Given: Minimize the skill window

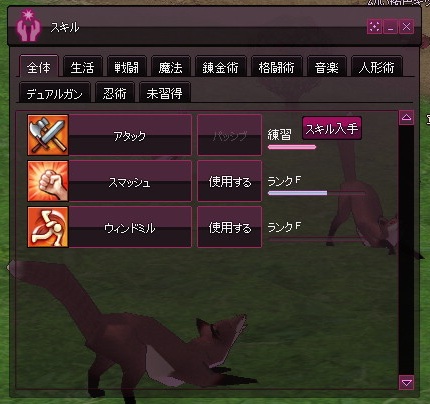Looking at the screenshot, I should pos(390,27).
